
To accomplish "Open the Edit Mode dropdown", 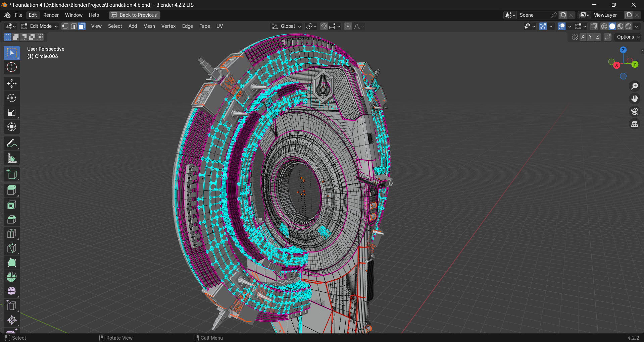I will point(39,26).
